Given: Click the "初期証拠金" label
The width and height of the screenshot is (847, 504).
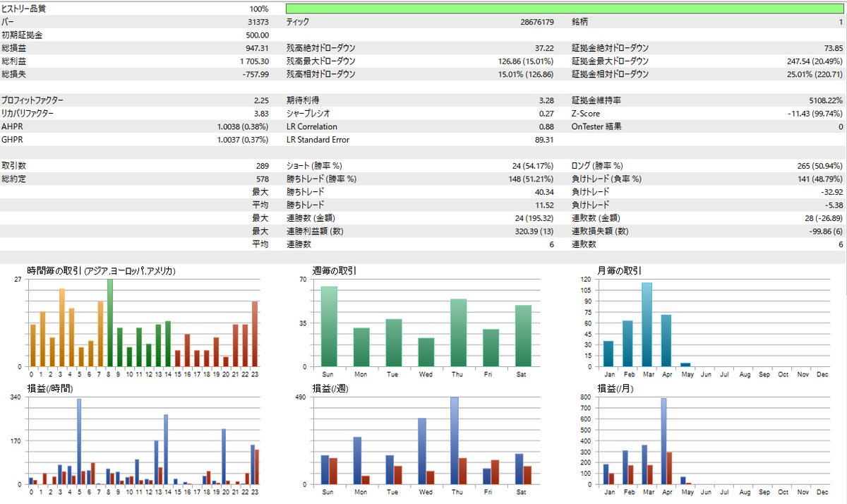Looking at the screenshot, I should (x=22, y=35).
